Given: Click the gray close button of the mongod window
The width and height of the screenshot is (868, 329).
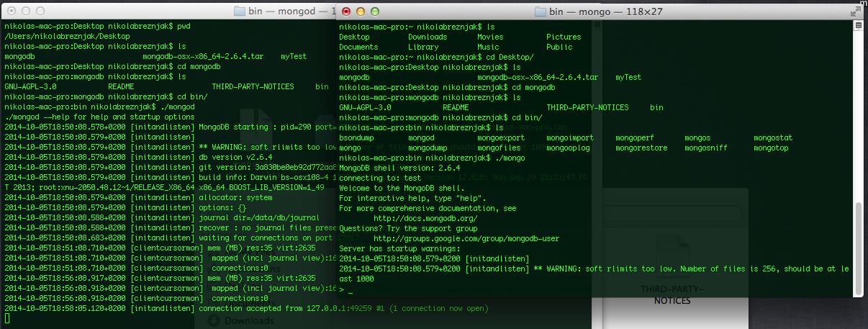Looking at the screenshot, I should click(x=11, y=11).
